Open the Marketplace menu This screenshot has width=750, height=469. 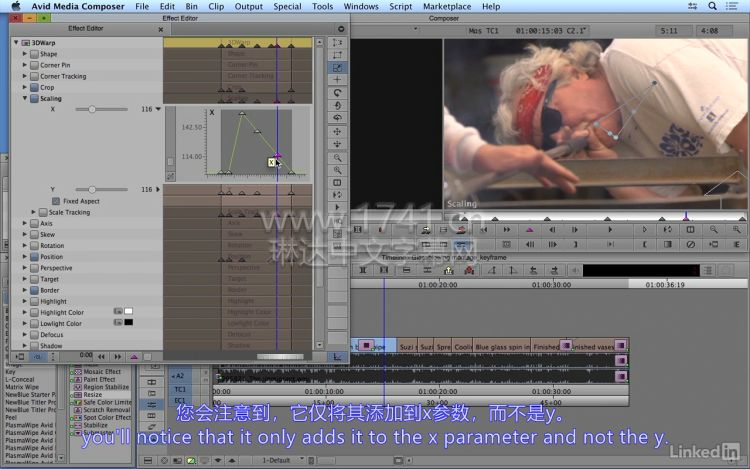tap(447, 6)
